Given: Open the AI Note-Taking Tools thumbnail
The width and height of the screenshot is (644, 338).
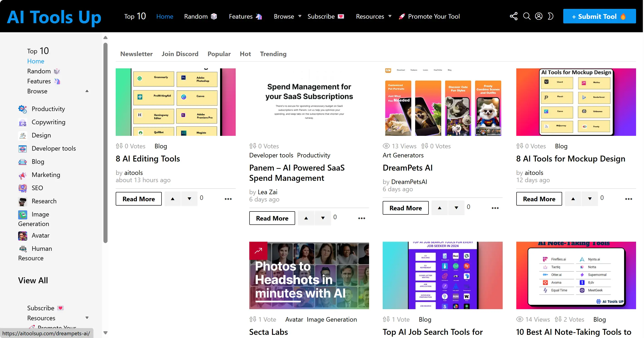Looking at the screenshot, I should click(576, 275).
